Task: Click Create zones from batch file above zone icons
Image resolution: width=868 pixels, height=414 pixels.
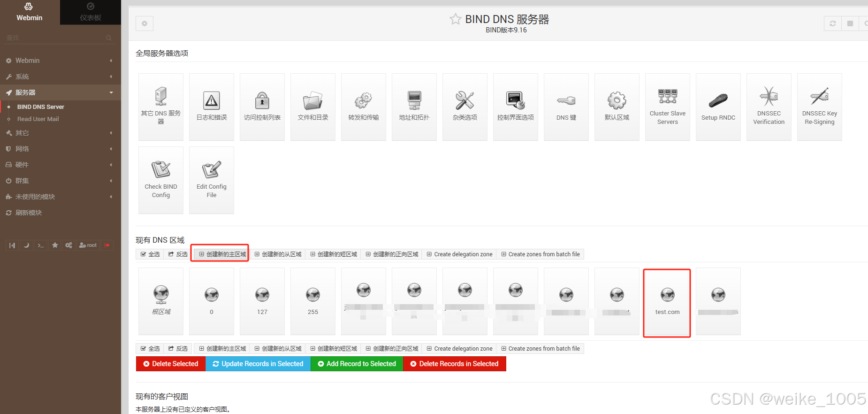Action: pyautogui.click(x=541, y=254)
